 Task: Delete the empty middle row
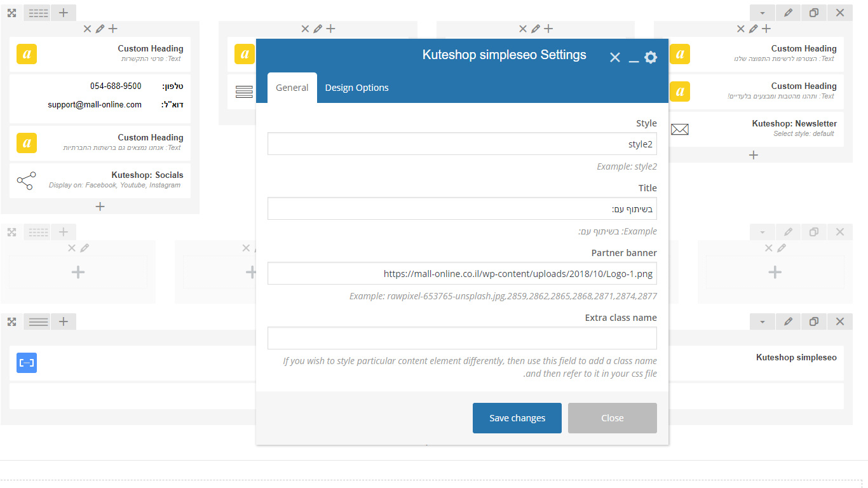coord(840,232)
